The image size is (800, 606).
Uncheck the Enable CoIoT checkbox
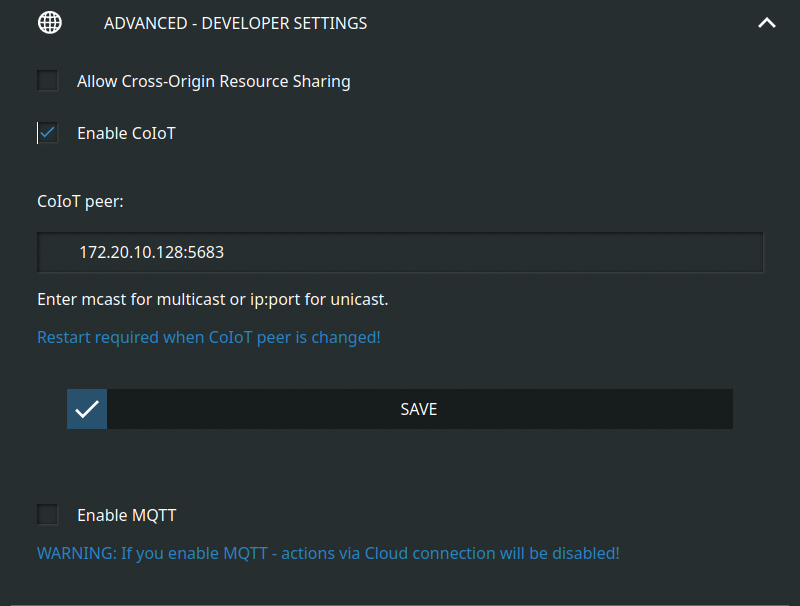48,133
